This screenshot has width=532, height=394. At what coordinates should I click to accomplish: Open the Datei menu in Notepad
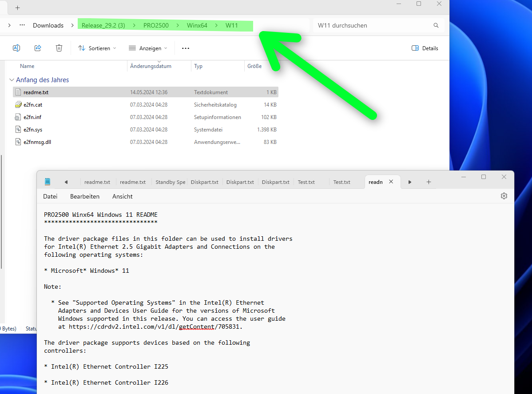click(x=50, y=196)
